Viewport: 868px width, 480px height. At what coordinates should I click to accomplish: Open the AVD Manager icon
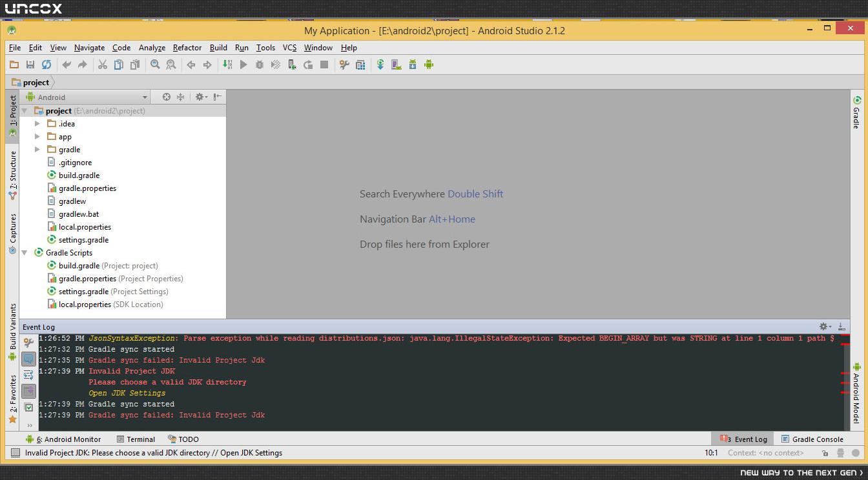pyautogui.click(x=397, y=65)
